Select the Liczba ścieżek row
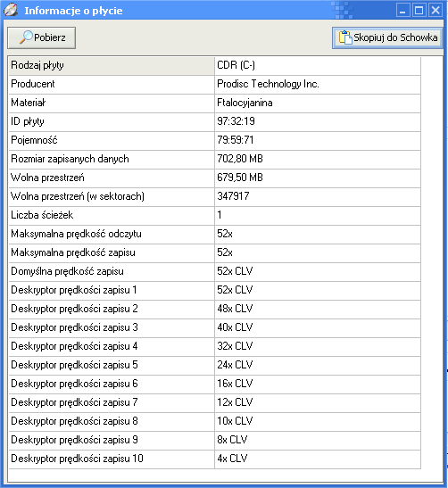 (214, 215)
